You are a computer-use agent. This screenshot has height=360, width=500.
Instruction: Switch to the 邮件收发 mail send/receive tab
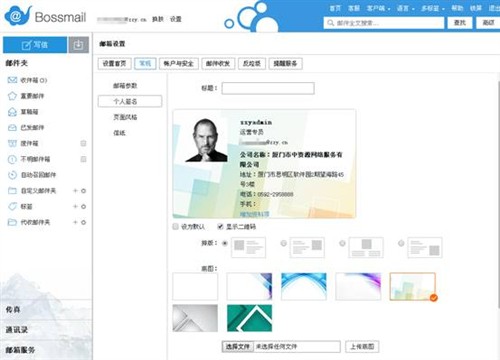click(x=218, y=63)
